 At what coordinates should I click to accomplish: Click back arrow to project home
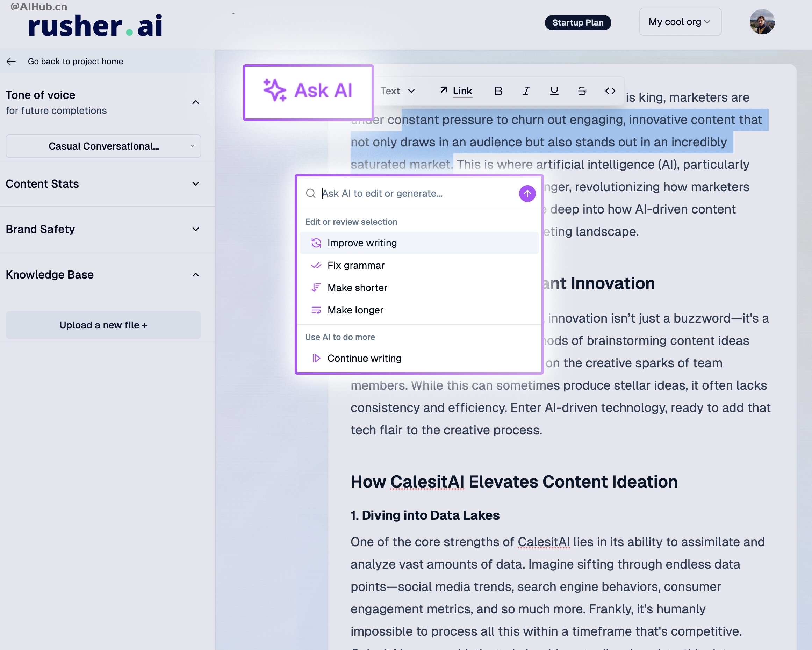(11, 62)
